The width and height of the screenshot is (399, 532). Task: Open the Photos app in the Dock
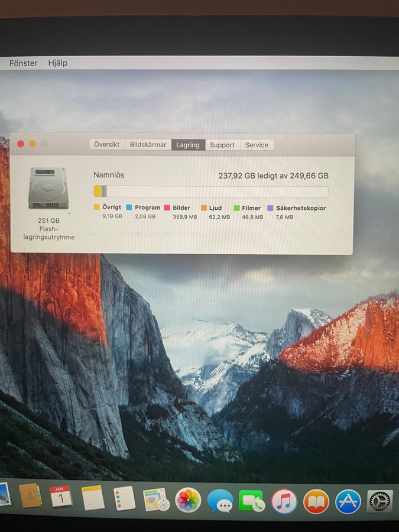188,500
